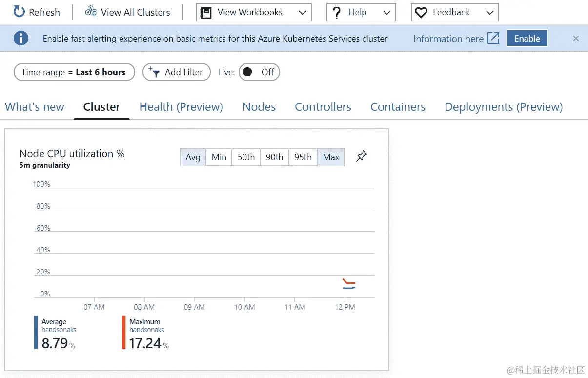Click the external link icon beside Information here
This screenshot has width=588, height=378.
tap(494, 38)
